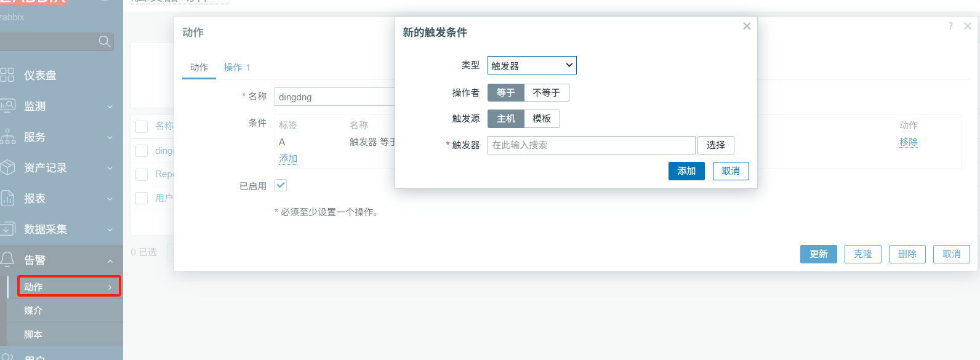Expand the 服务 menu chevron

pos(110,137)
